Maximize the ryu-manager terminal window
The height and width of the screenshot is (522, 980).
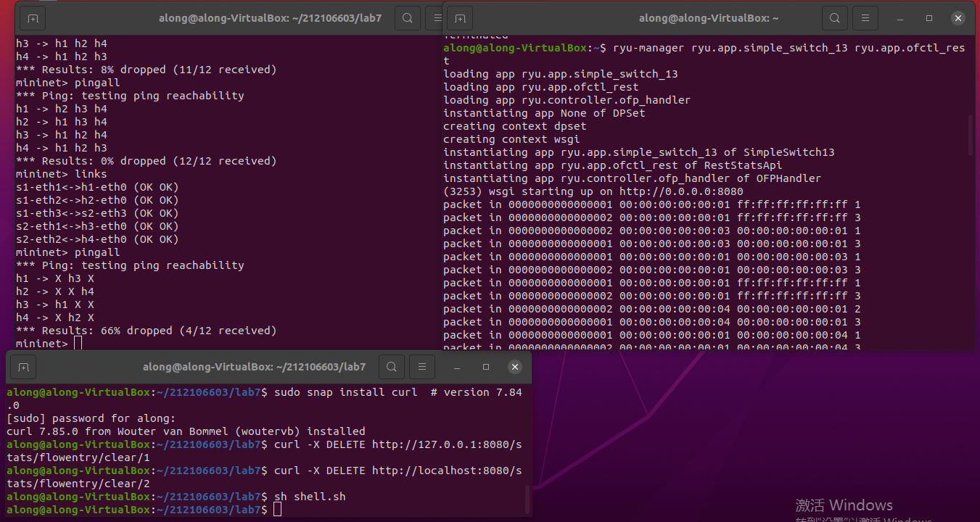coord(929,18)
